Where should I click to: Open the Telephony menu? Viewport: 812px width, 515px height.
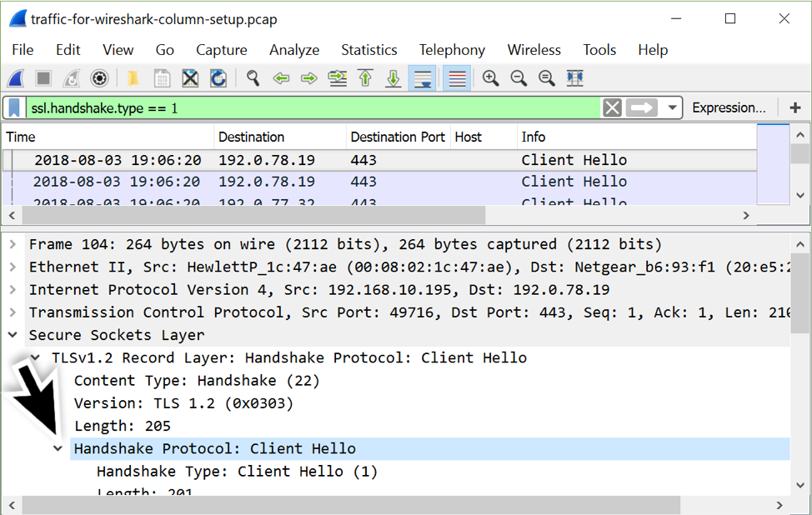coord(452,50)
